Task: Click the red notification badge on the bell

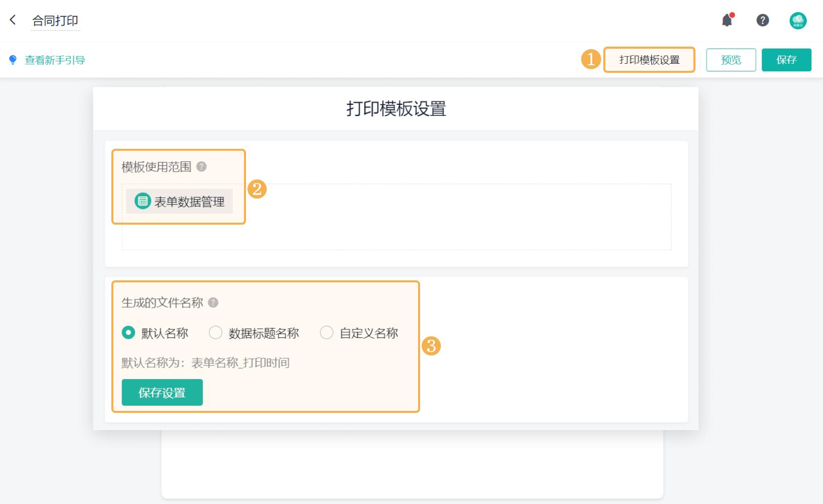Action: point(732,16)
